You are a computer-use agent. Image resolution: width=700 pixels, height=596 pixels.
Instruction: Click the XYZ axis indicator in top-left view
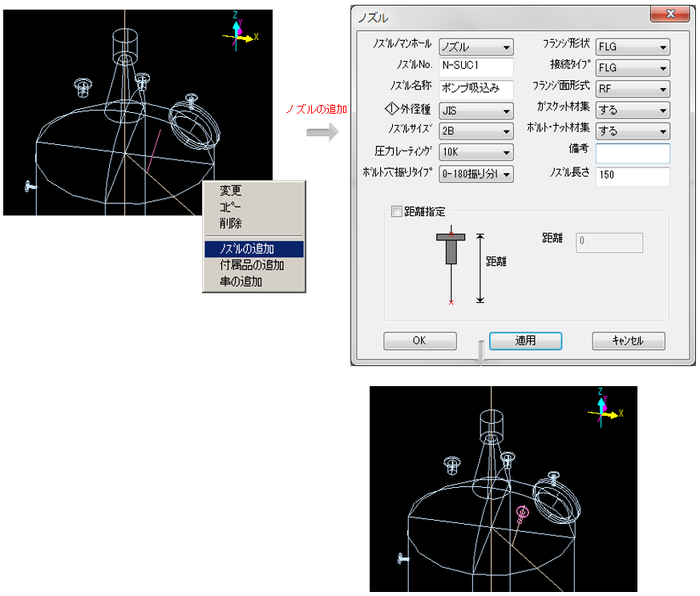point(238,30)
